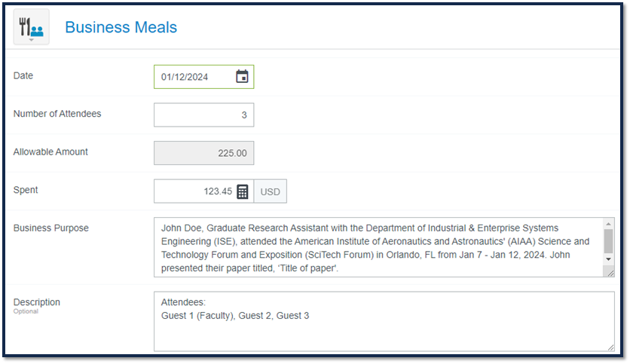
Task: Click the Description label
Action: tap(37, 302)
